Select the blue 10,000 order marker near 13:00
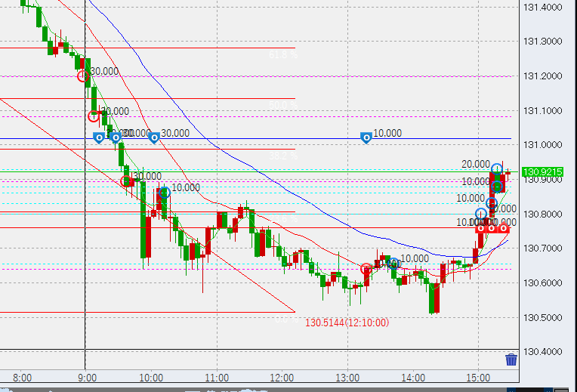Screen dimensions: 577x392 coord(366,137)
